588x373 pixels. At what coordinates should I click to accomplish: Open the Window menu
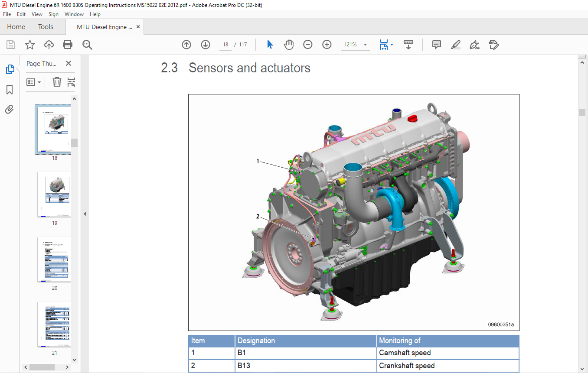(74, 14)
